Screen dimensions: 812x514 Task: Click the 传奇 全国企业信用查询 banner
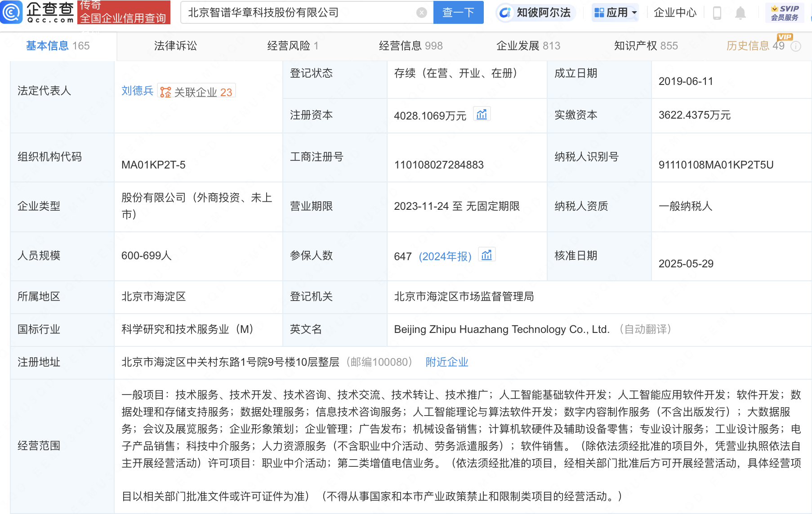(124, 12)
